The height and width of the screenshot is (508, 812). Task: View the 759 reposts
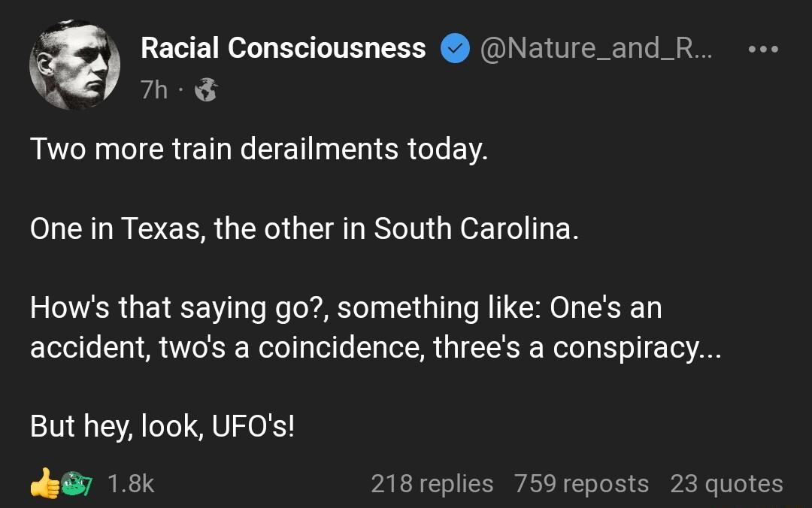579,484
